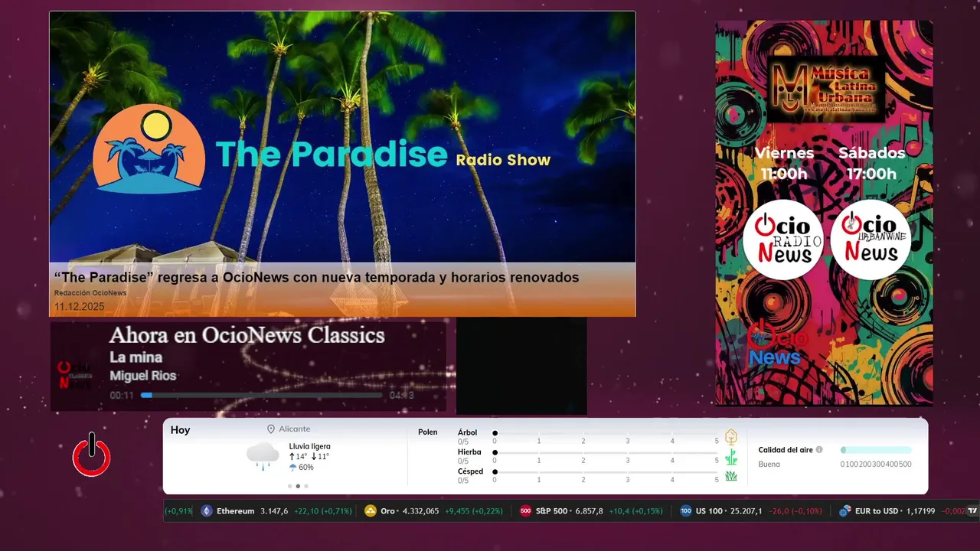This screenshot has width=980, height=551.
Task: Click the black video box beside player
Action: [x=521, y=366]
